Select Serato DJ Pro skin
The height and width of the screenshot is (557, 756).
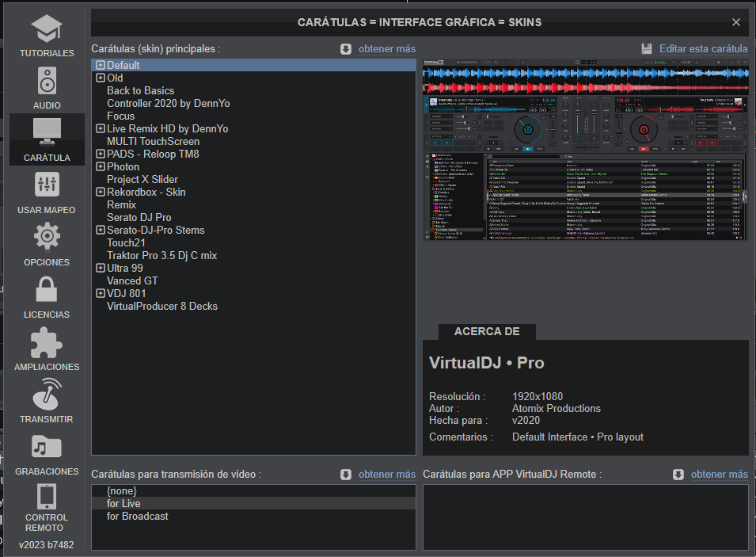point(253,217)
